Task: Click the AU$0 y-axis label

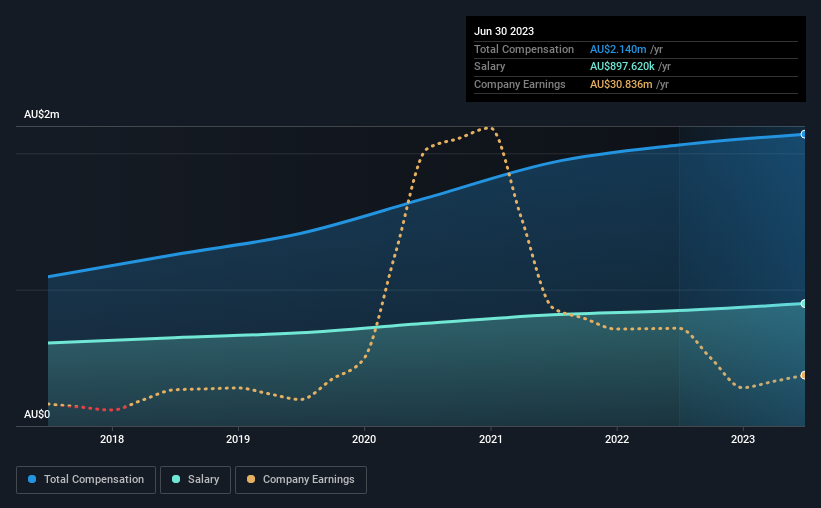Action: click(37, 414)
